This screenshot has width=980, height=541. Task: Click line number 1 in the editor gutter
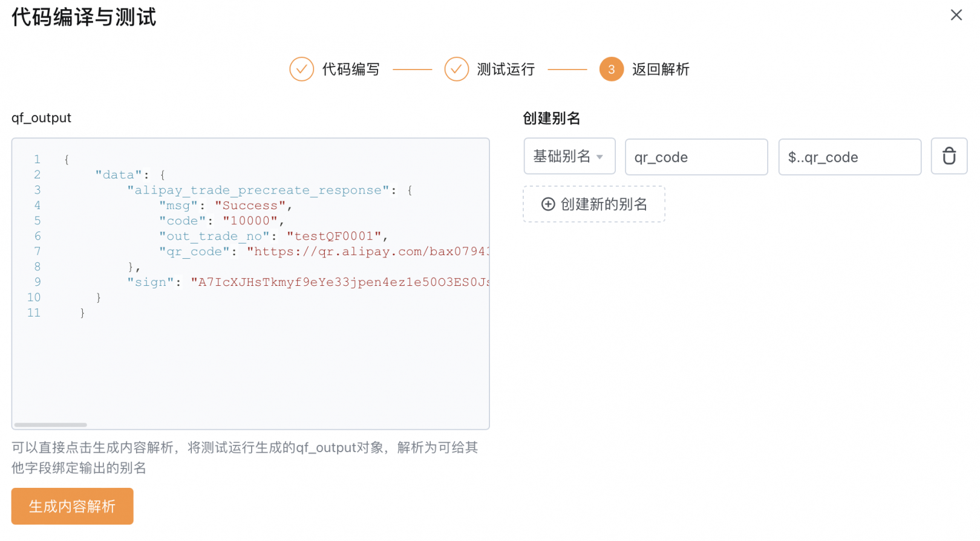tap(37, 160)
